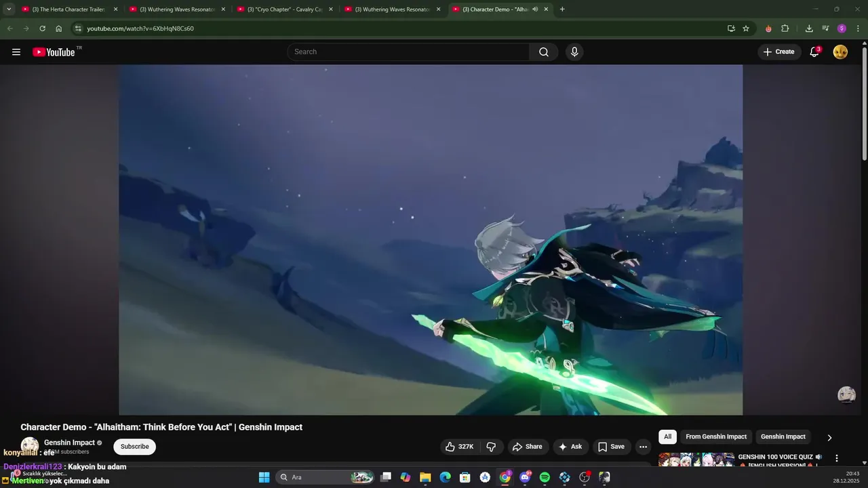Click the flame extension icon
This screenshot has width=868, height=488.
point(768,28)
